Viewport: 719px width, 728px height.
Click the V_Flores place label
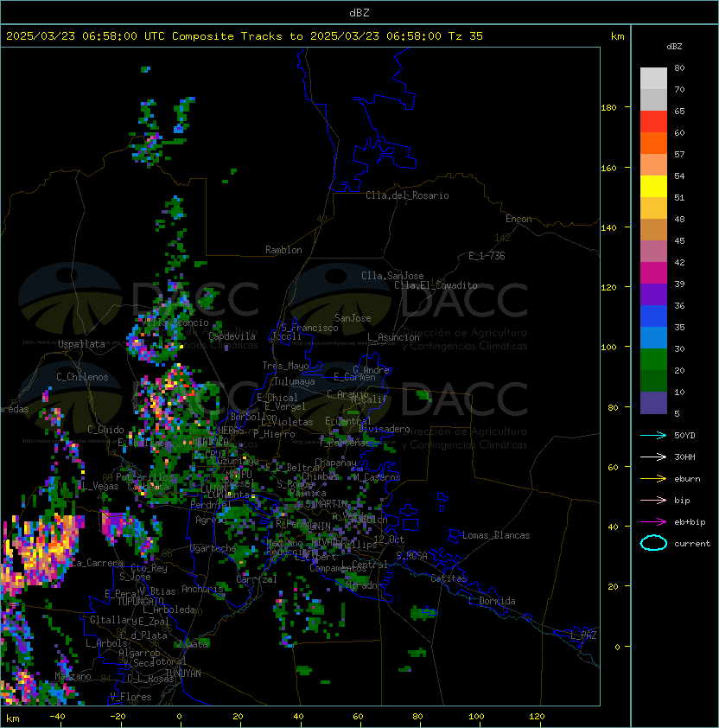click(130, 697)
